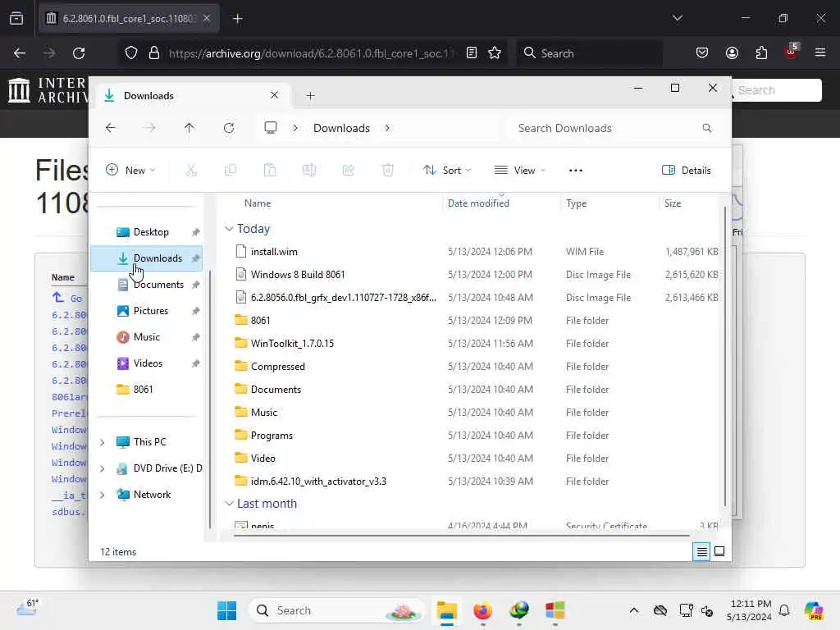Open a new Firefox tab
Image resolution: width=840 pixels, height=630 pixels.
pos(237,19)
